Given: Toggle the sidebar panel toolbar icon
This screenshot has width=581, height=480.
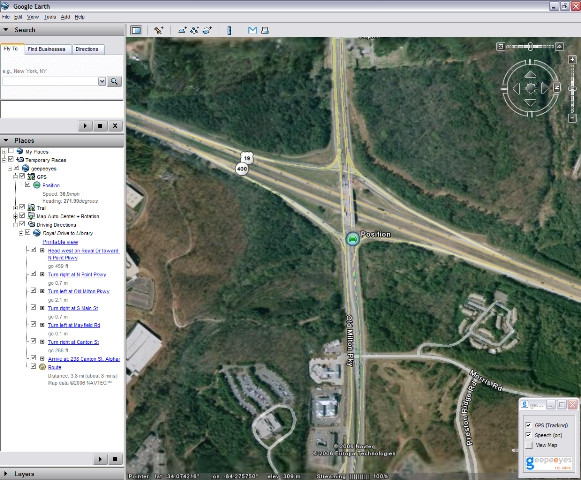Looking at the screenshot, I should pyautogui.click(x=136, y=30).
